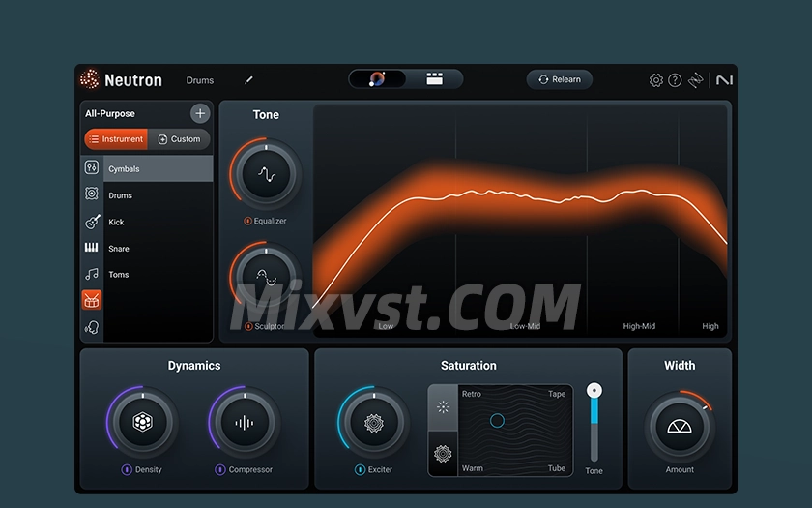Choose Drums from the instrument list
Viewport: 812px width, 508px height.
pos(159,195)
